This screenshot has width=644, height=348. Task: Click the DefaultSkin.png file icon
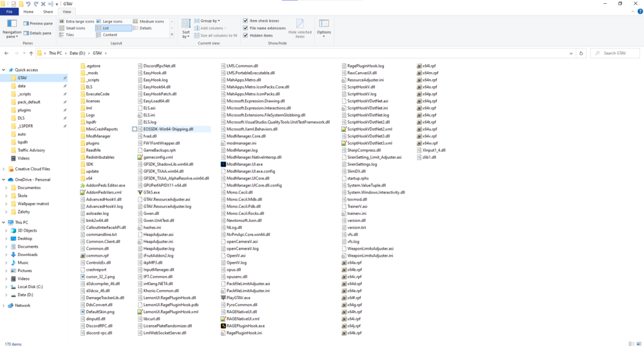(82, 312)
